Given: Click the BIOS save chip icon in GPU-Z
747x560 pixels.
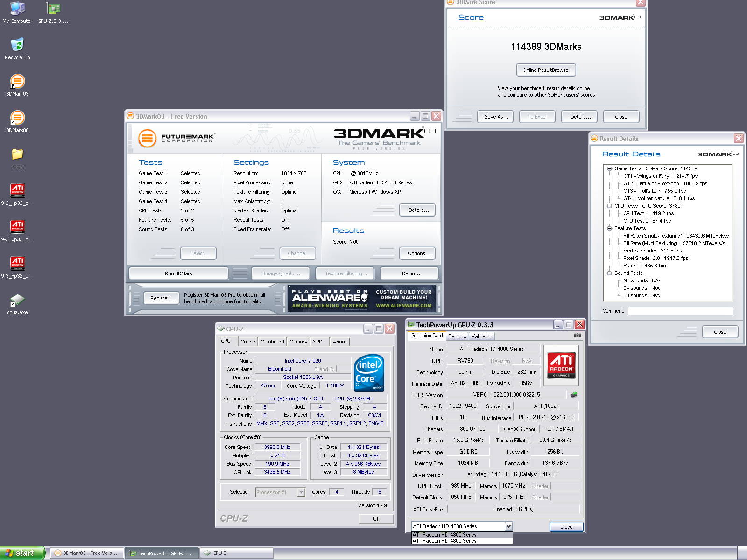Looking at the screenshot, I should click(x=574, y=395).
